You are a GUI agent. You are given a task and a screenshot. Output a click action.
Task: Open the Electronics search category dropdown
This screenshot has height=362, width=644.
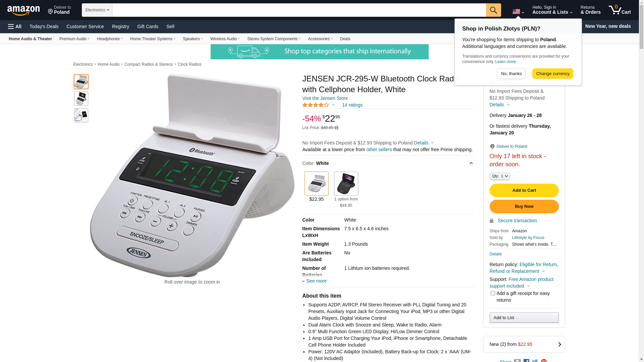coord(97,10)
